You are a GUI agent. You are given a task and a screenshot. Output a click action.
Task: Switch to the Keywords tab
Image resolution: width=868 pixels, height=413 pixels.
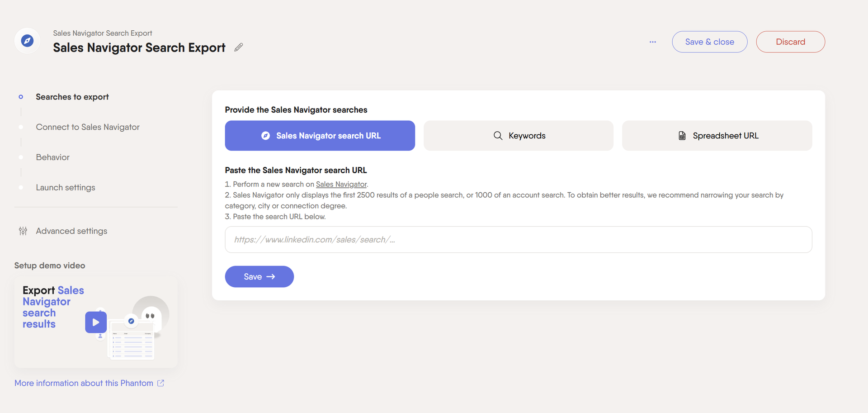pyautogui.click(x=519, y=136)
